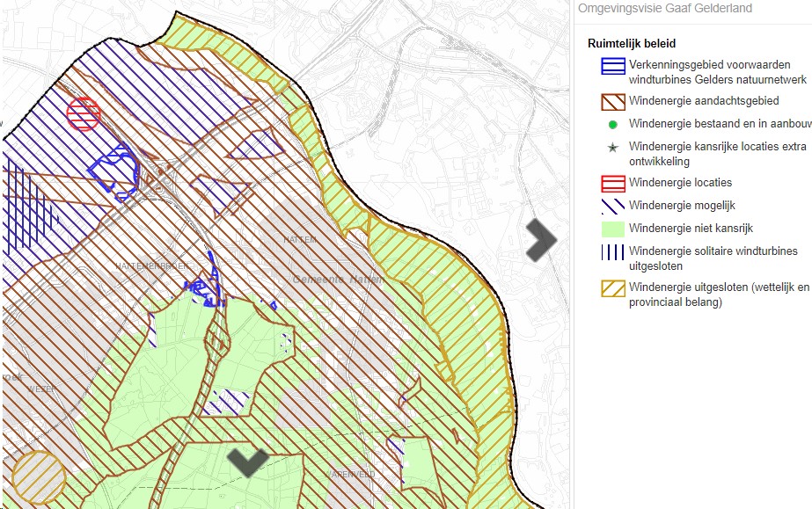Click the Windenergie aandachtsgebied legend label

(x=704, y=102)
